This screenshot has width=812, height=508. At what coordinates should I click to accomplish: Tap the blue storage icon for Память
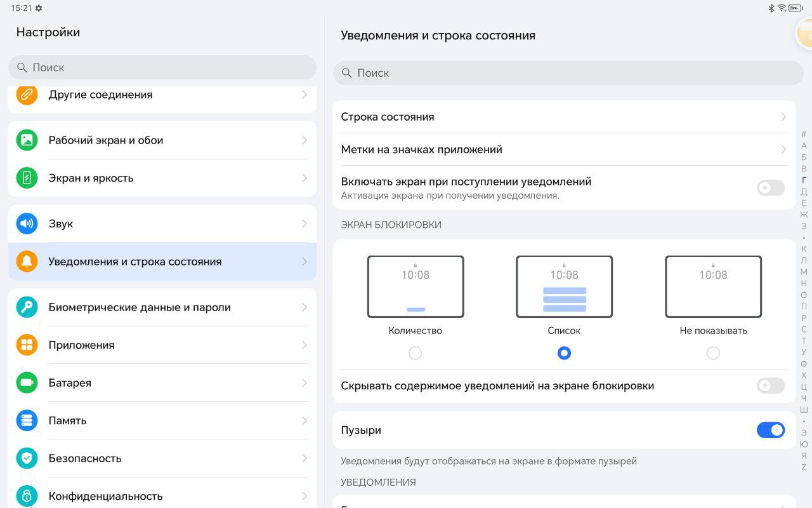27,420
